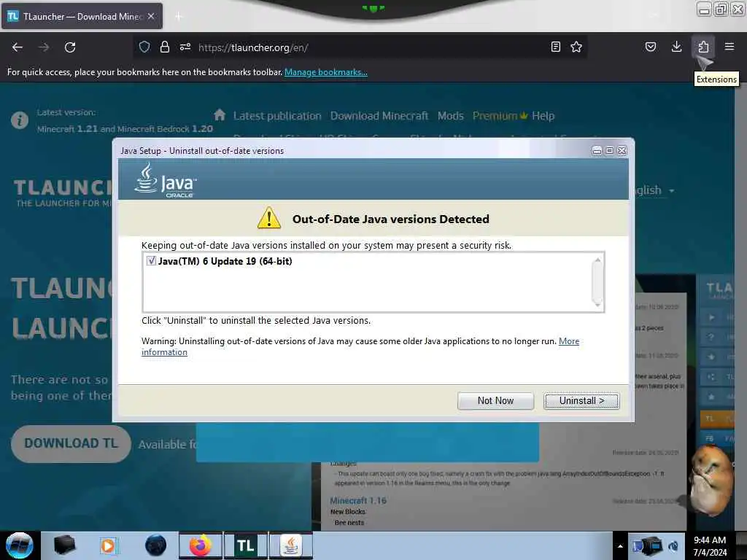This screenshot has height=560, width=747.
Task: Close the TLauncher browser tab
Action: pos(150,16)
